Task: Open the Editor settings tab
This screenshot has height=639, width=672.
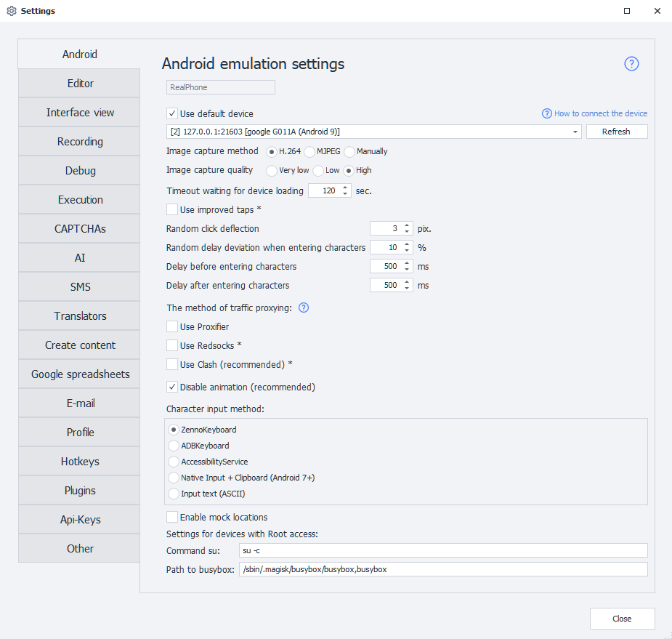Action: (x=80, y=83)
